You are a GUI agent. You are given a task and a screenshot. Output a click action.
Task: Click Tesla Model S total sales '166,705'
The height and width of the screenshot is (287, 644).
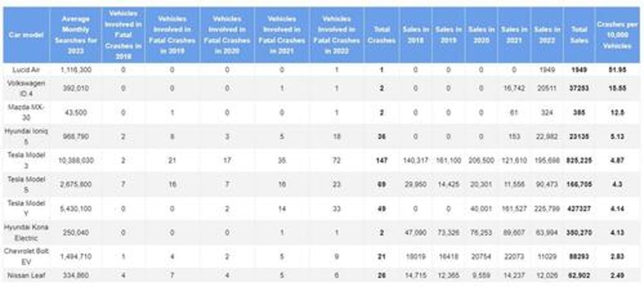(x=579, y=184)
